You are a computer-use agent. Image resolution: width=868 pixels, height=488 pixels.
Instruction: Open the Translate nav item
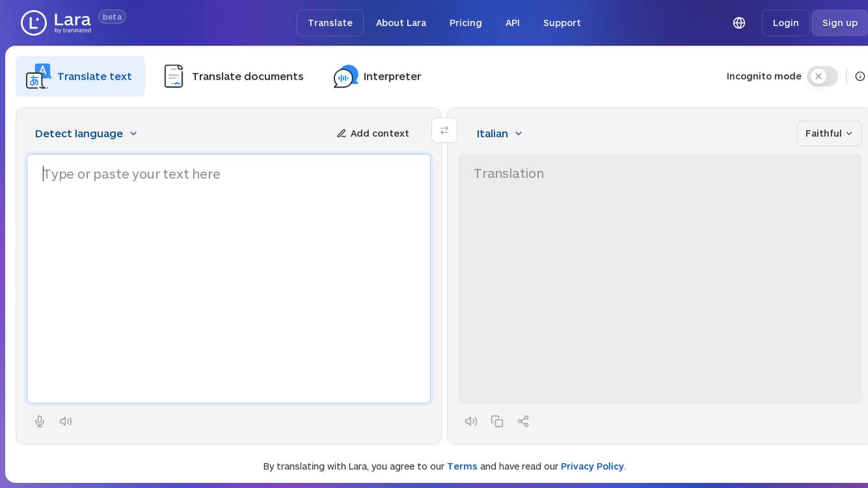click(330, 23)
